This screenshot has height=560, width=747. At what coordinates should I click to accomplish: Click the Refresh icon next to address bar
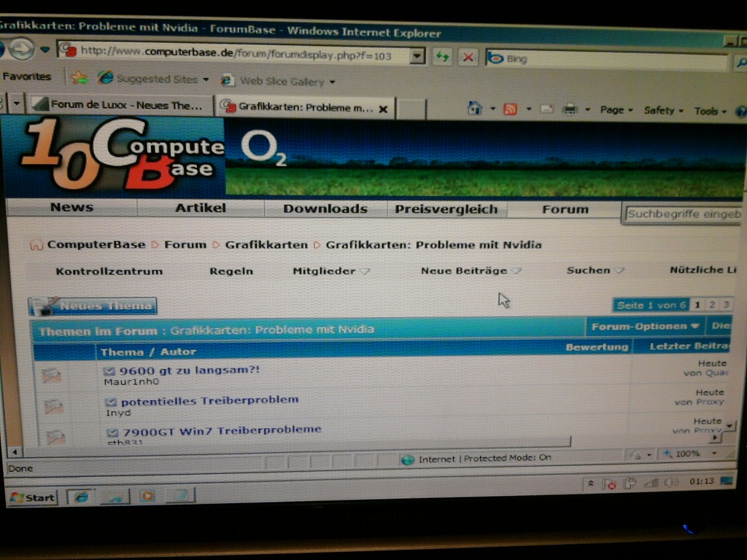443,57
